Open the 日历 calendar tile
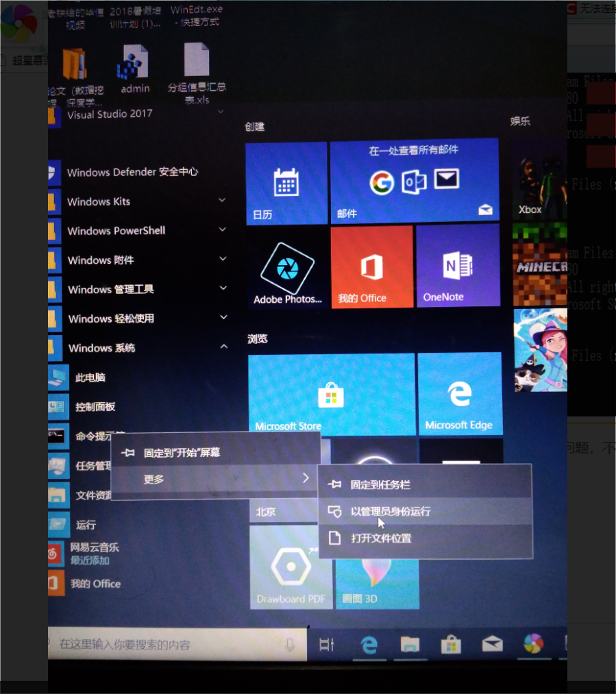This screenshot has height=694, width=616. pos(286,184)
